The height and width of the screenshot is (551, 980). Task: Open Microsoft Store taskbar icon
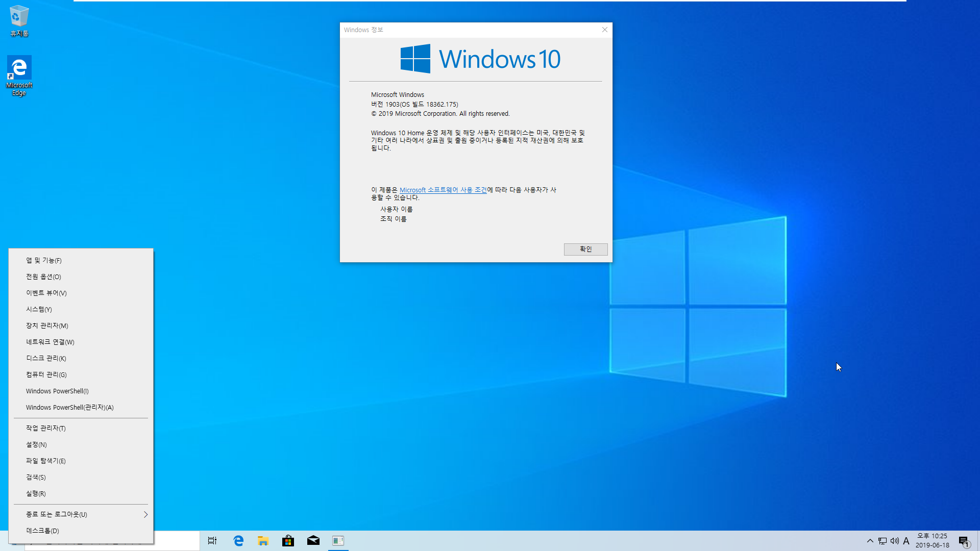pyautogui.click(x=288, y=541)
